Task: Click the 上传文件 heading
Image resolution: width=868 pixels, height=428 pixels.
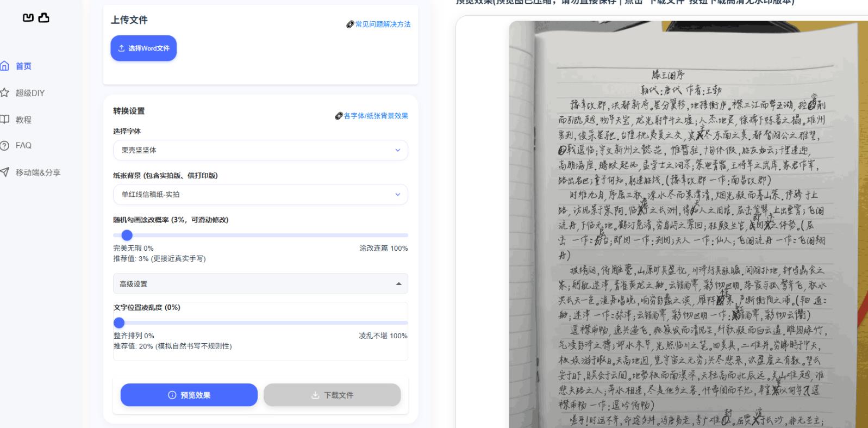Action: click(129, 20)
